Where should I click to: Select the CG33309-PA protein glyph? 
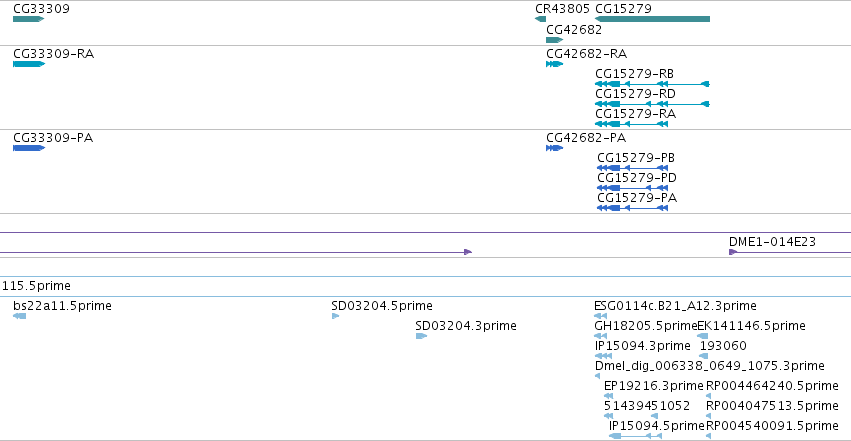(29, 148)
